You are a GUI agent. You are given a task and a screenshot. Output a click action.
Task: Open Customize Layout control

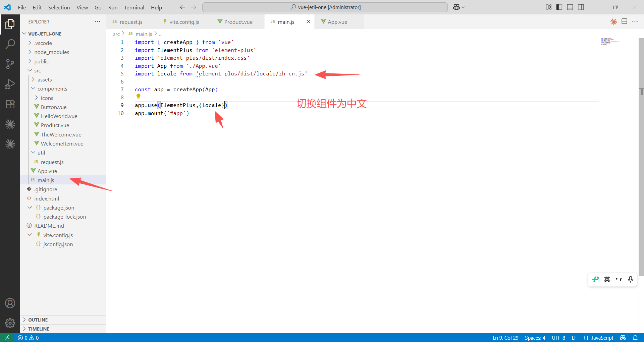(549, 7)
